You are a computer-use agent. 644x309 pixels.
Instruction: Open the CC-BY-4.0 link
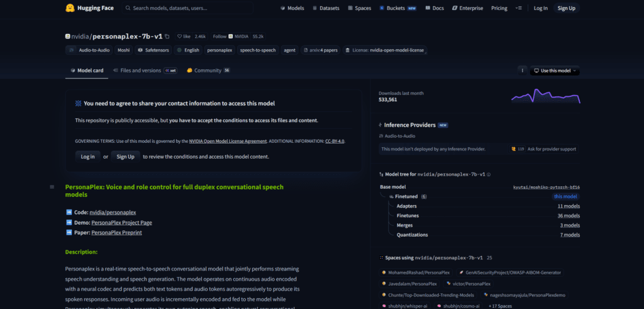coord(335,141)
